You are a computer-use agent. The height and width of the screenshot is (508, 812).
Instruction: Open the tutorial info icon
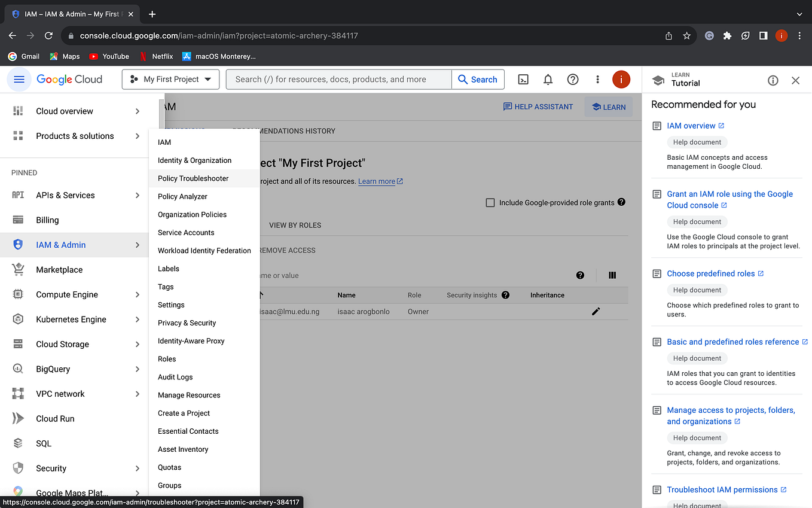tap(773, 80)
